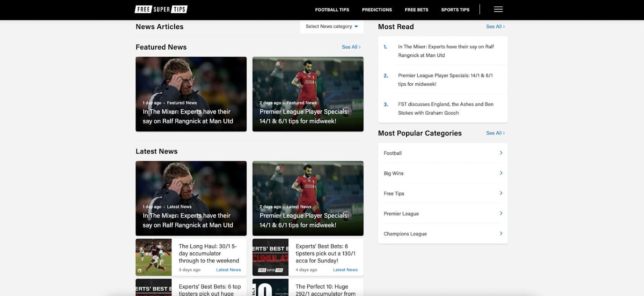Click See All next to Most Read
The height and width of the screenshot is (296, 644).
495,27
